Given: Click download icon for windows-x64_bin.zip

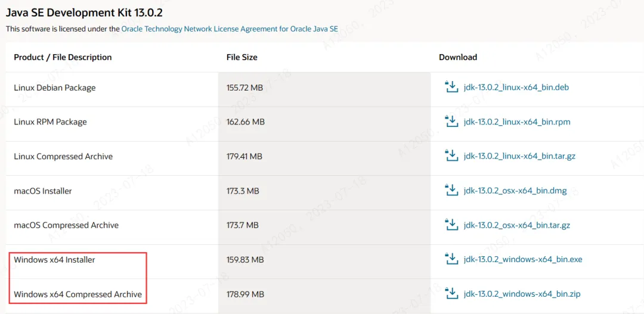Looking at the screenshot, I should (x=451, y=294).
